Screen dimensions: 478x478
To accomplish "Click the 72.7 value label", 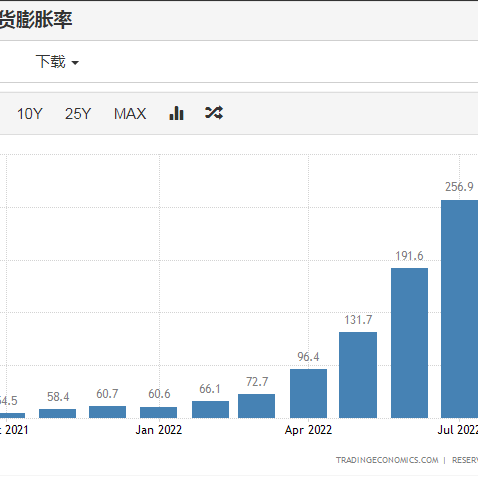I will coord(257,382).
